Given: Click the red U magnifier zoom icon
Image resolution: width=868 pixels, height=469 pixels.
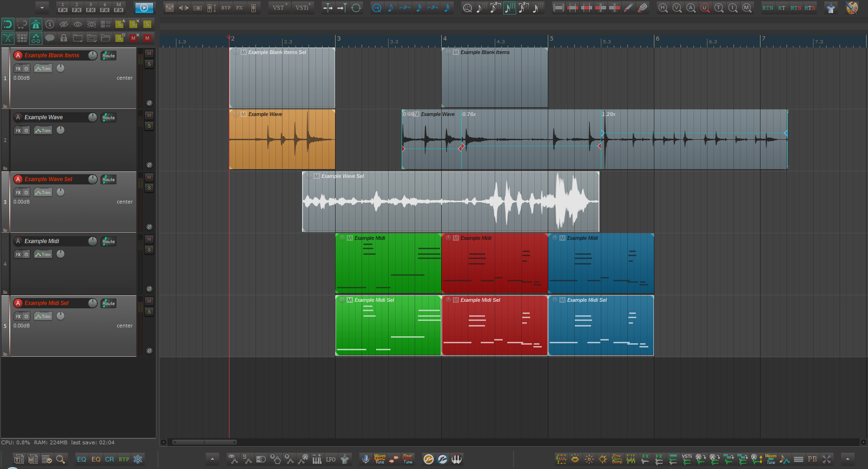Looking at the screenshot, I should [x=705, y=8].
